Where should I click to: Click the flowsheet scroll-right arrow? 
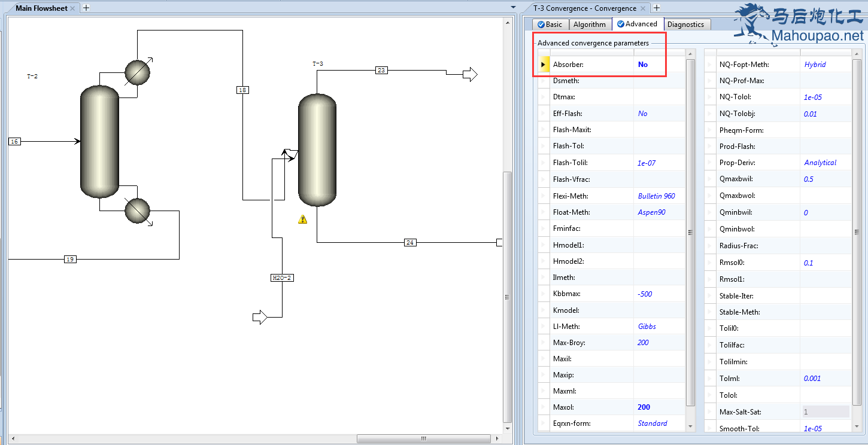point(497,438)
